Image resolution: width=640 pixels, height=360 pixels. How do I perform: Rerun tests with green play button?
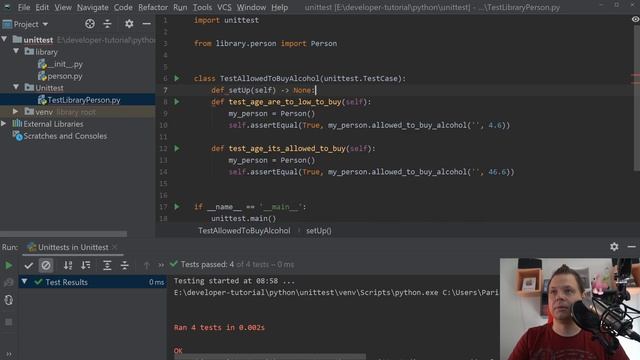pos(9,265)
